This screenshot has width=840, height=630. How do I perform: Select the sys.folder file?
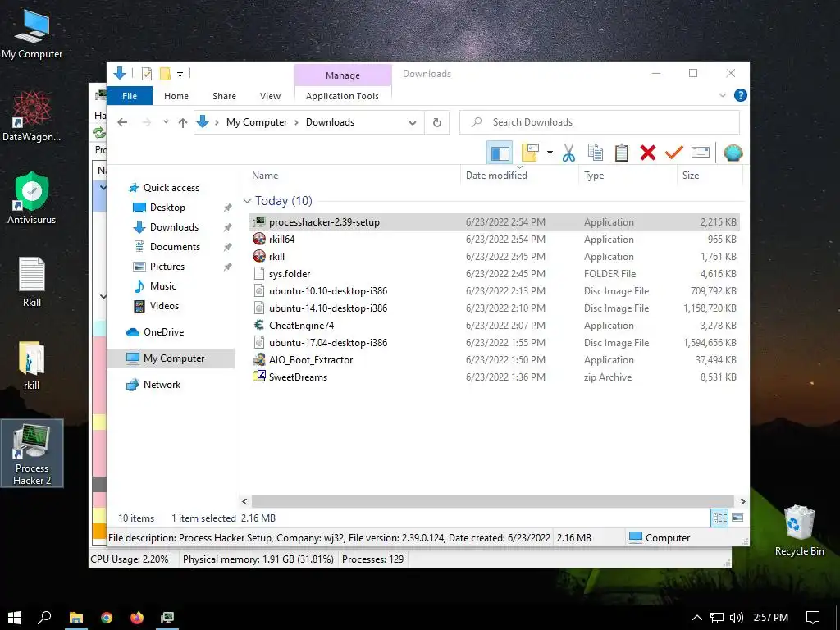pyautogui.click(x=495, y=274)
